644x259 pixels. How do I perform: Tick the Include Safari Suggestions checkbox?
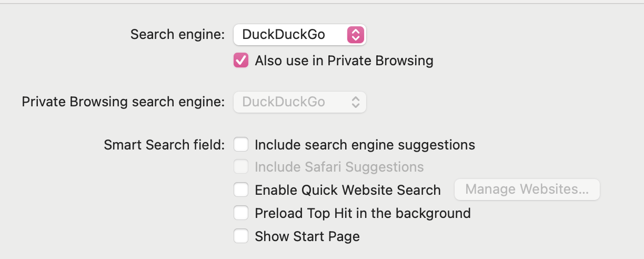pyautogui.click(x=241, y=167)
